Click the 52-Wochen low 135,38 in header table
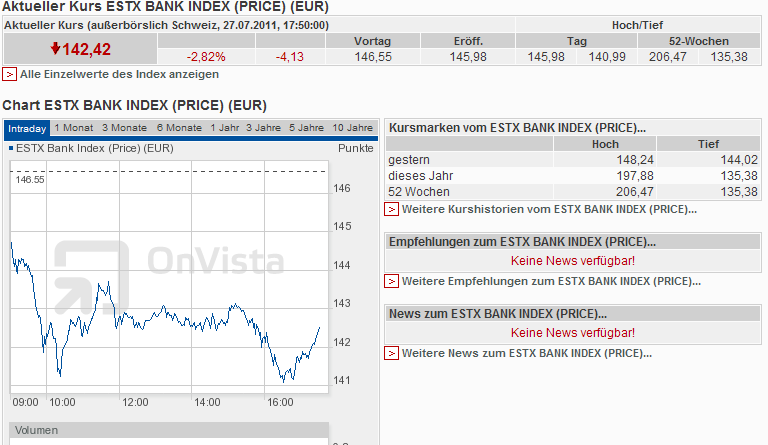This screenshot has width=768, height=445. tap(729, 57)
